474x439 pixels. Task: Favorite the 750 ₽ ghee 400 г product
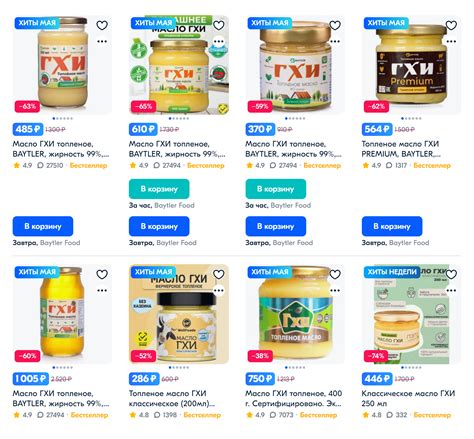pyautogui.click(x=335, y=274)
